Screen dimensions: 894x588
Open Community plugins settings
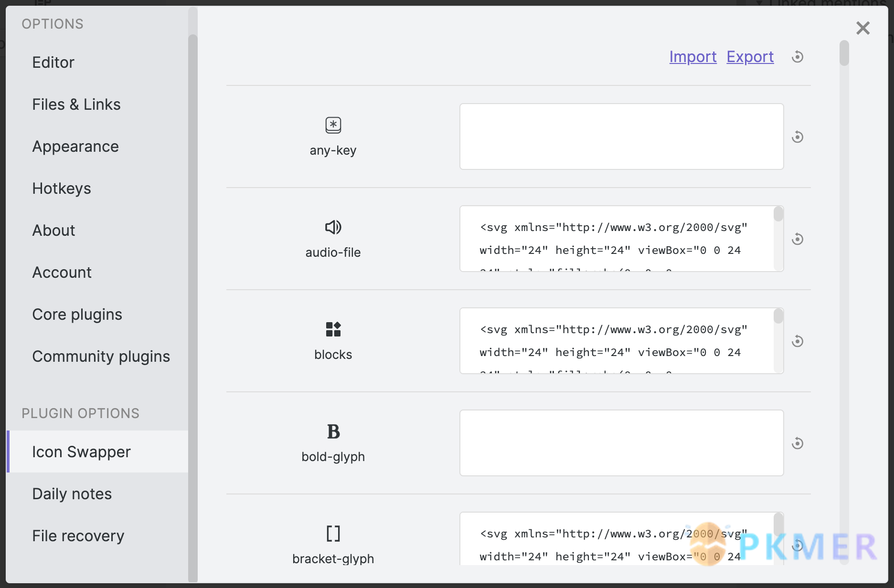click(101, 357)
